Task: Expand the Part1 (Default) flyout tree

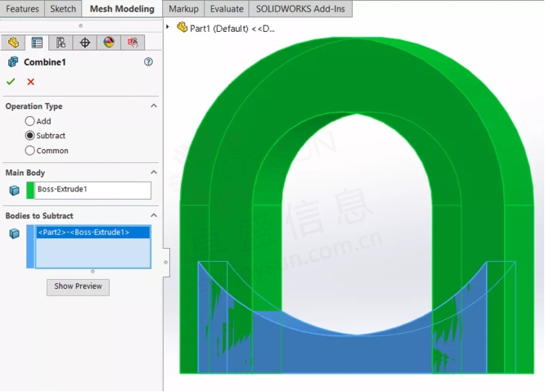Action: pos(168,27)
